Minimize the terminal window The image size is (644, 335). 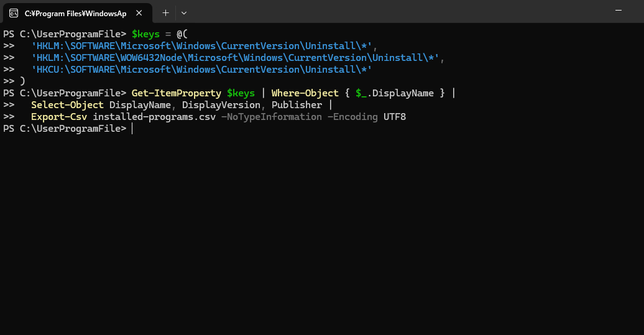point(618,11)
